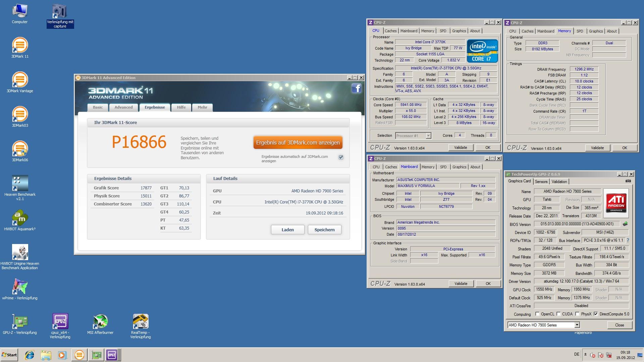Image resolution: width=644 pixels, height=362 pixels.
Task: Open cpuz_x64 - Verknüpfung desktop shortcut
Action: click(x=60, y=326)
